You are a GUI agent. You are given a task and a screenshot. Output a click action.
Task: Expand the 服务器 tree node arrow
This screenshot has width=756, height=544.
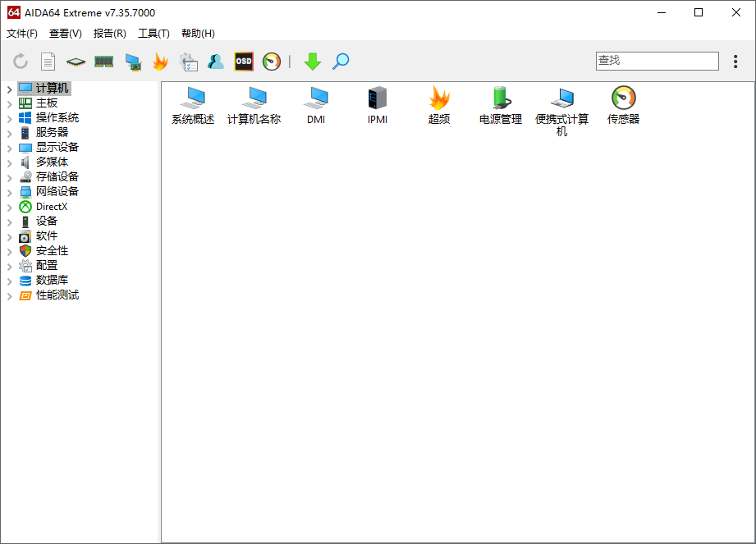click(x=9, y=134)
